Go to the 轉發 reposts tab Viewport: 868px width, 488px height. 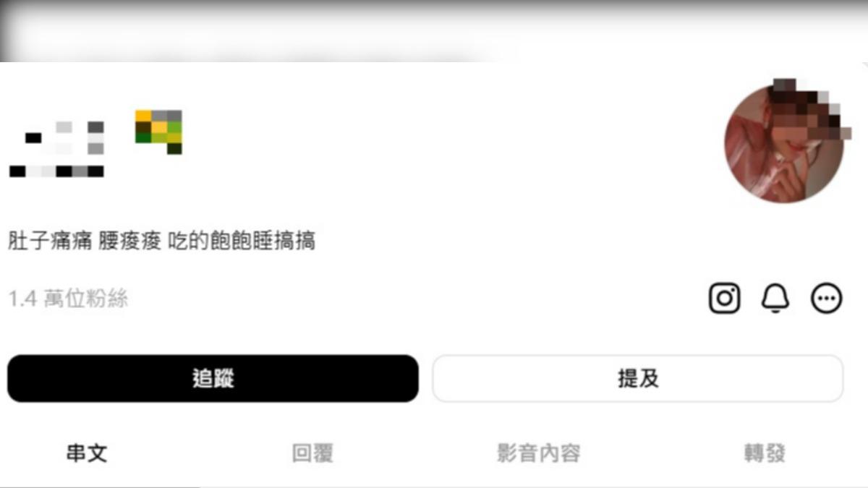(x=765, y=454)
